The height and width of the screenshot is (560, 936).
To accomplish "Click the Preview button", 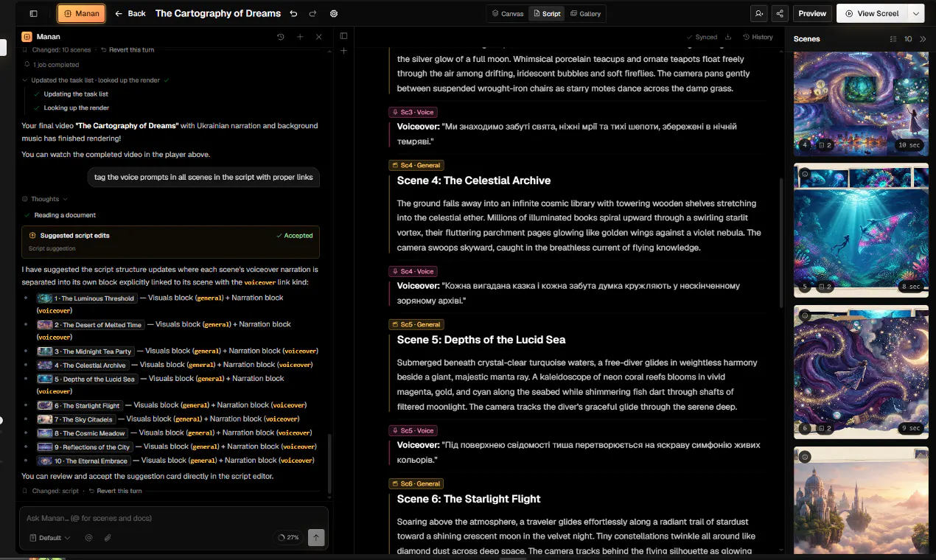I will [x=812, y=13].
